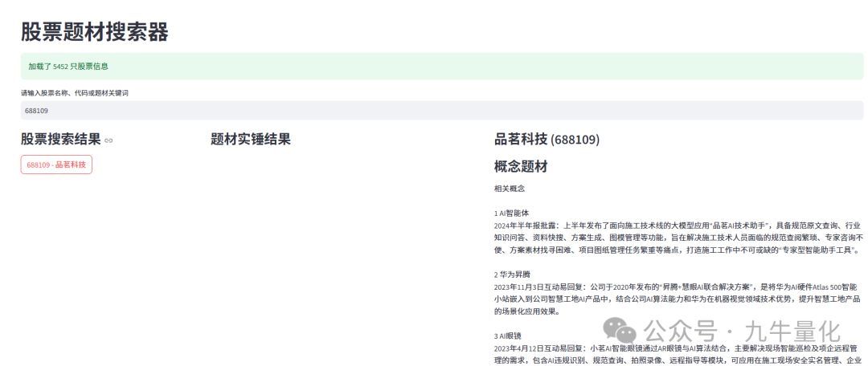Click the 股票搜索结果 heading
The height and width of the screenshot is (366, 868).
click(61, 140)
